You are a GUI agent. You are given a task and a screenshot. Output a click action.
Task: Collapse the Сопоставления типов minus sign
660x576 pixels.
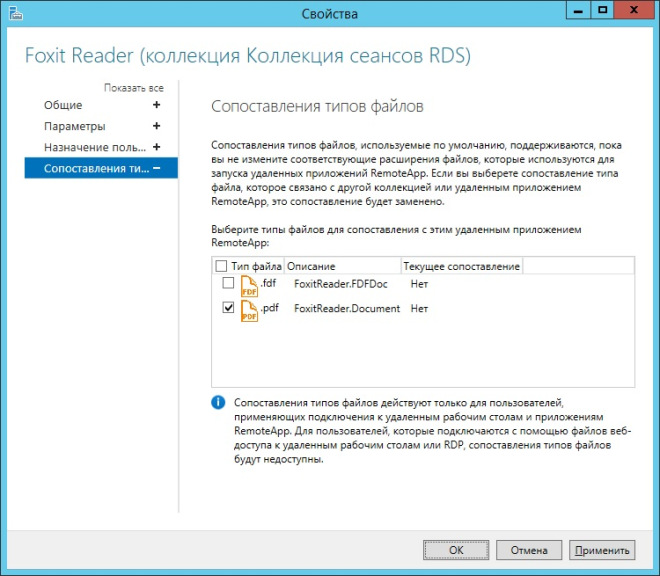pos(156,168)
